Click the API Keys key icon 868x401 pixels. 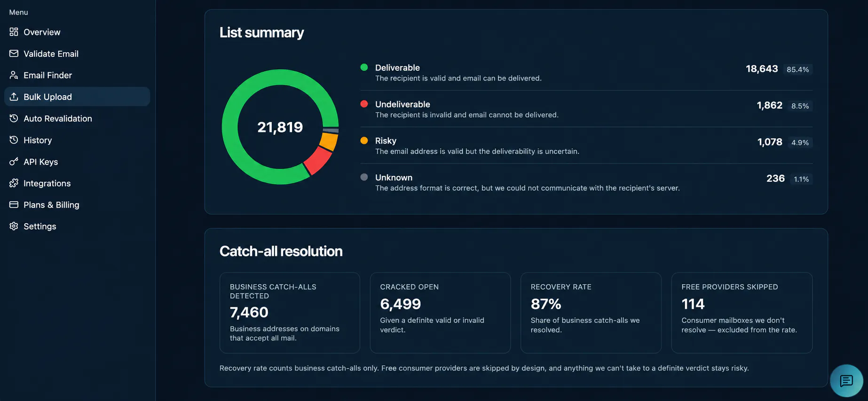click(14, 161)
